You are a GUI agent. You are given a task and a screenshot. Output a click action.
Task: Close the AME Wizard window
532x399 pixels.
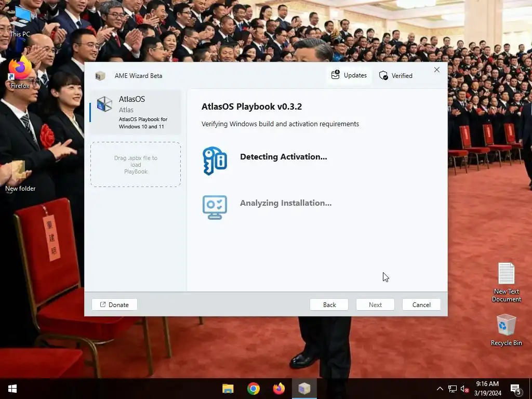click(436, 70)
